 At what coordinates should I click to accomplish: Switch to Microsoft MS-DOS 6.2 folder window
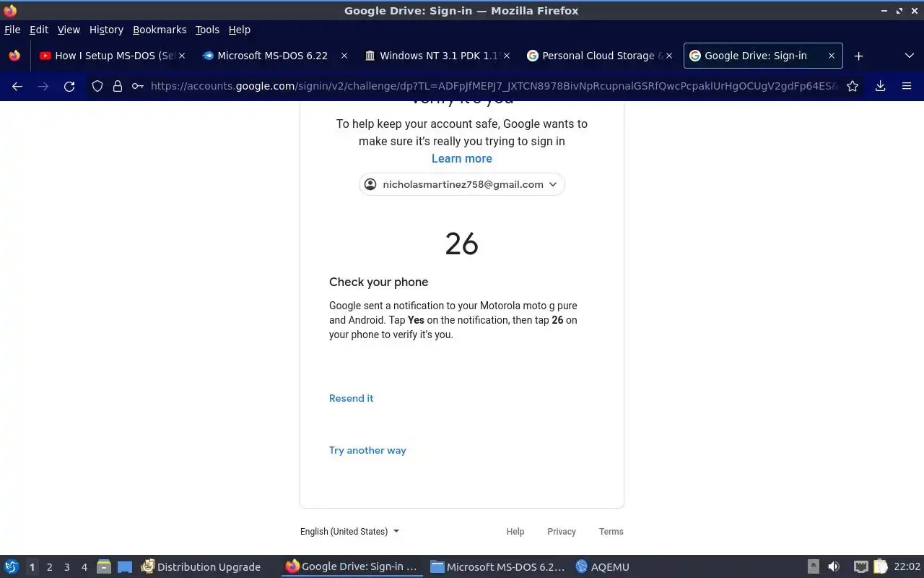pos(497,566)
